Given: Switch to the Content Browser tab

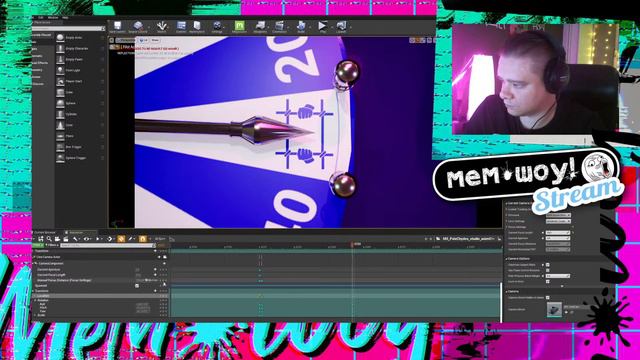Looking at the screenshot, I should (44, 233).
